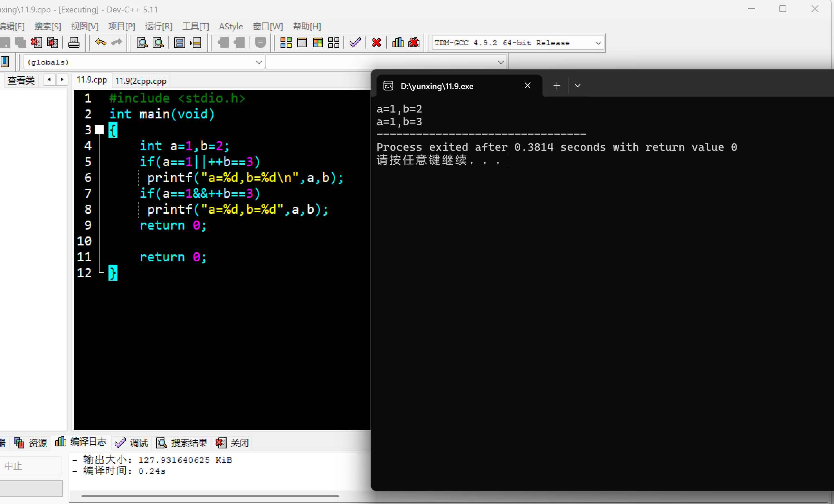Image resolution: width=834 pixels, height=504 pixels.
Task: Click the Print toolbar icon
Action: (x=74, y=43)
